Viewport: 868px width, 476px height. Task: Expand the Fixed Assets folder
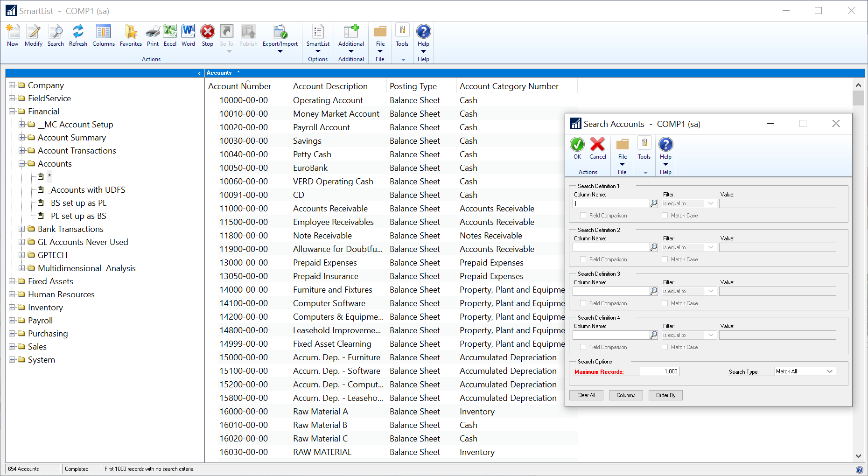[x=13, y=281]
